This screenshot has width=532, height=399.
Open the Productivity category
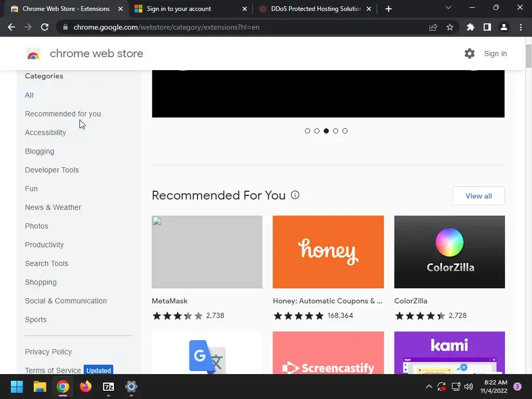tap(45, 245)
